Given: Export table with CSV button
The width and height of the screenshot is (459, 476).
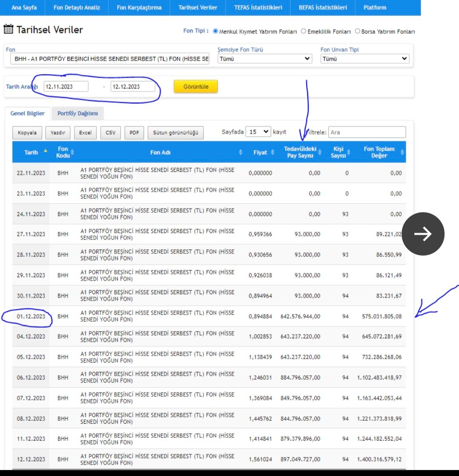Looking at the screenshot, I should (x=110, y=132).
